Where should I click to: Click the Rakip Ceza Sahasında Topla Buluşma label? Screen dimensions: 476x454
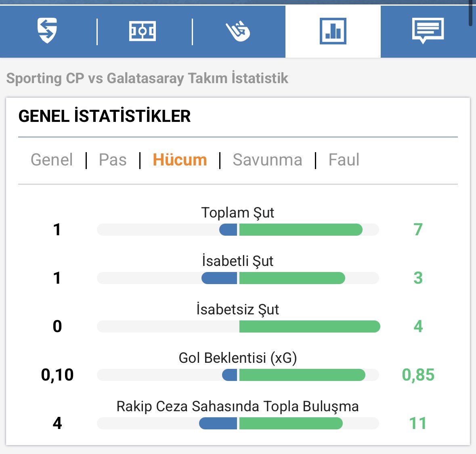[238, 407]
